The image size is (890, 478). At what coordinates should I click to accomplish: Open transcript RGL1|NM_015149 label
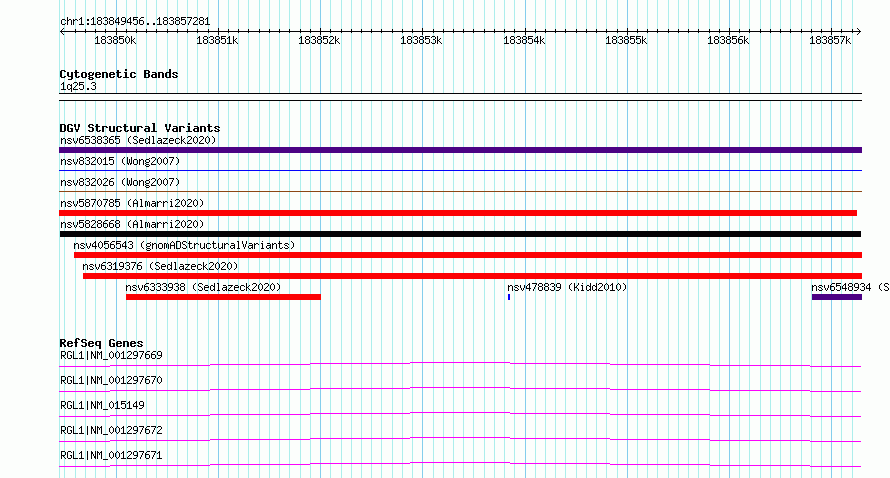[x=102, y=405]
